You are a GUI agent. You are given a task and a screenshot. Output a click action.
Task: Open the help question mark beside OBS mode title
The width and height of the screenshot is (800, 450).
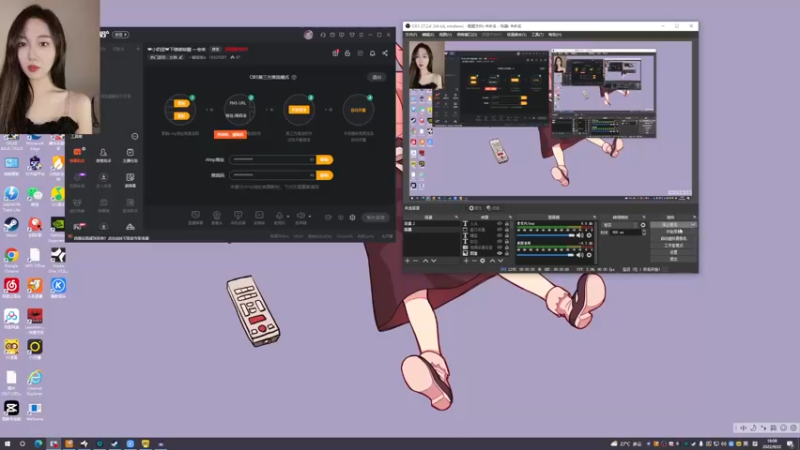[294, 78]
